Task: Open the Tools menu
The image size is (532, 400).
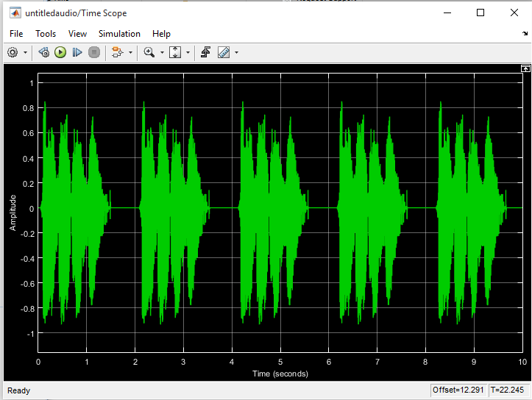Action: tap(46, 34)
